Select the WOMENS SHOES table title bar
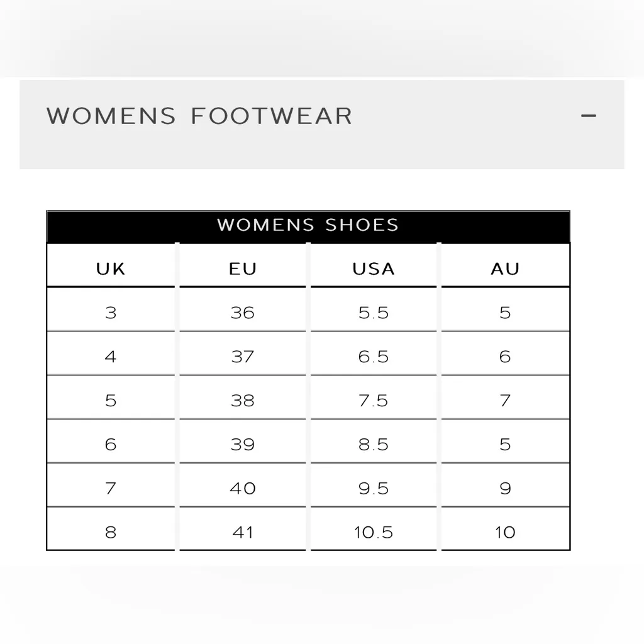Screen dimensions: 644x644 (x=308, y=225)
